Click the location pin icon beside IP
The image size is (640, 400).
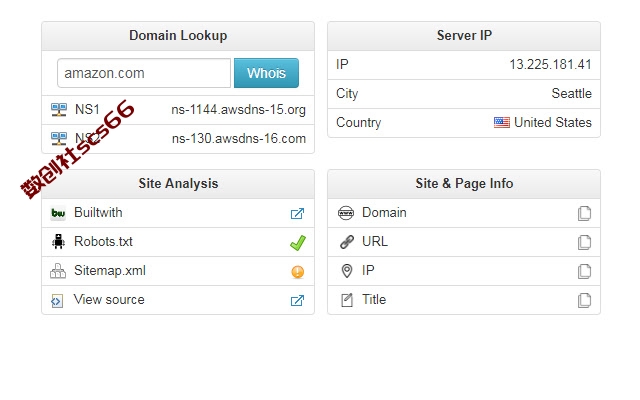click(347, 271)
